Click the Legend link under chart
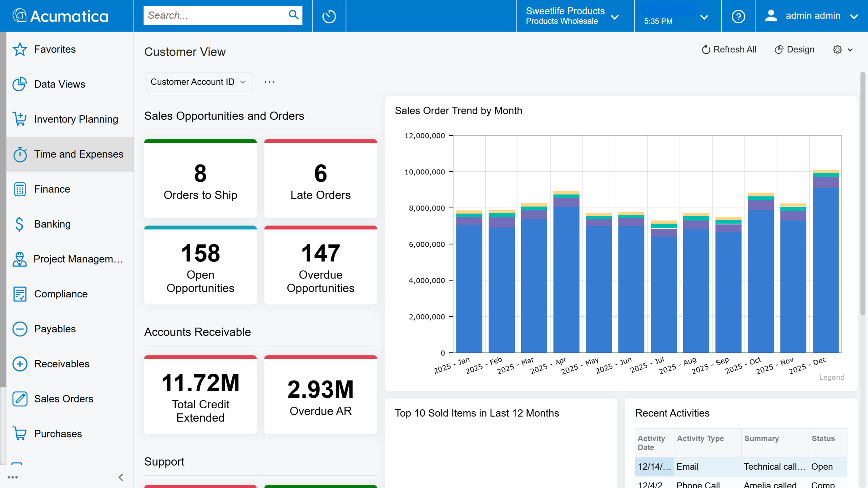 (831, 377)
